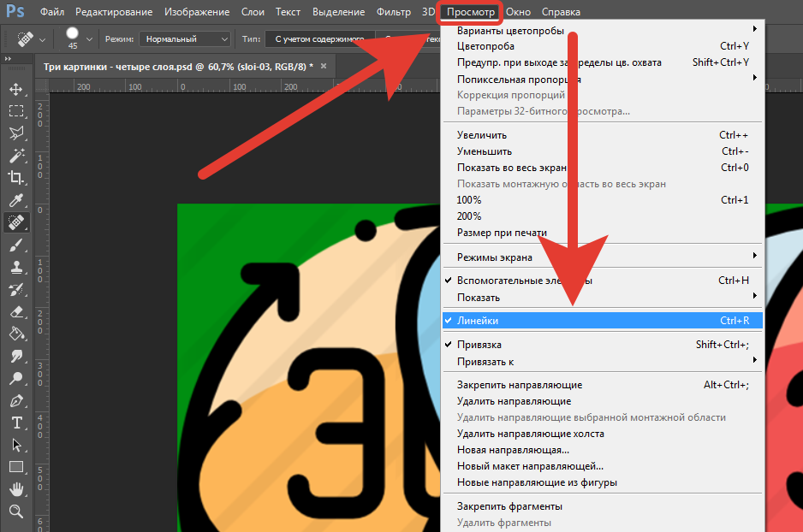Switch to the Три картинки - четыре слоя.psd tab
803x532 pixels.
pyautogui.click(x=178, y=67)
